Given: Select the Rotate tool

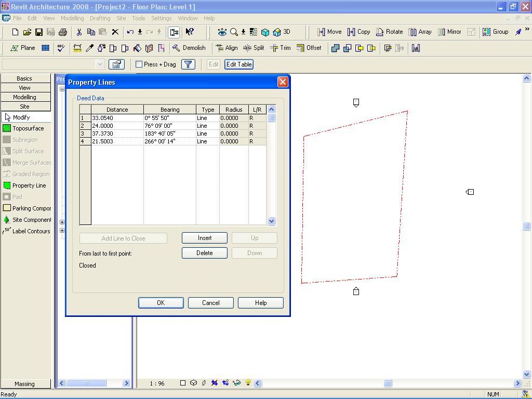Looking at the screenshot, I should 389,32.
